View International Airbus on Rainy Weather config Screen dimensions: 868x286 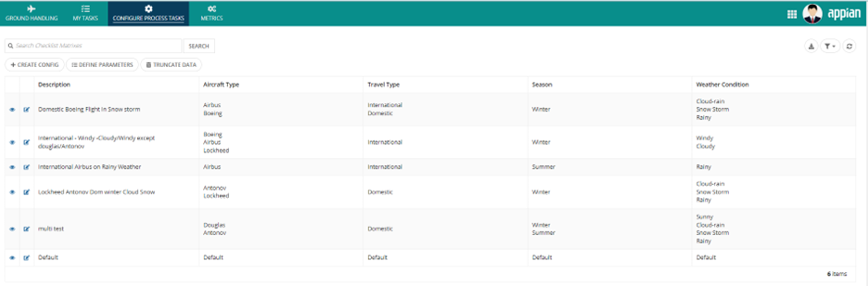[12, 167]
